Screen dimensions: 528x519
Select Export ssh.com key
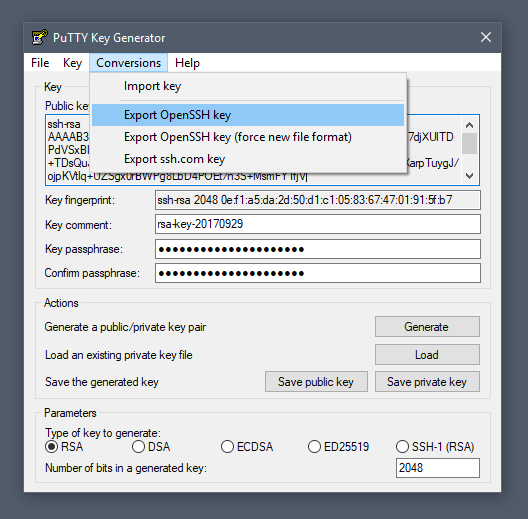248,159
